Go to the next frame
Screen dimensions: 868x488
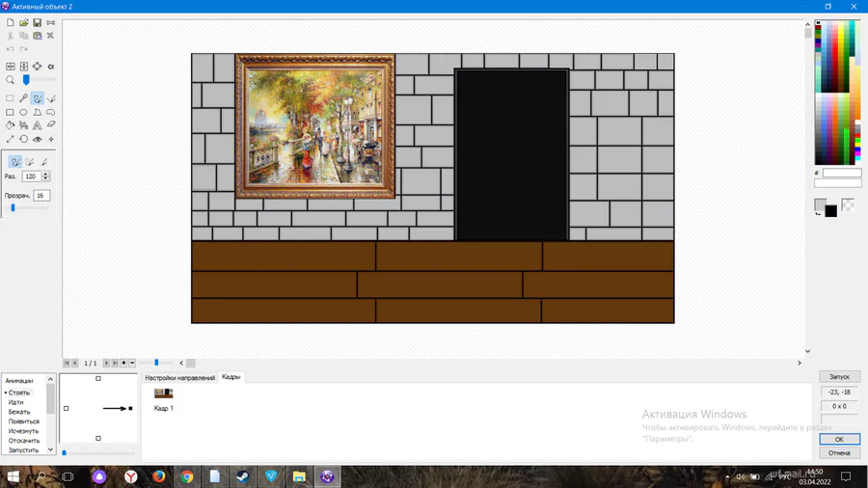[106, 363]
